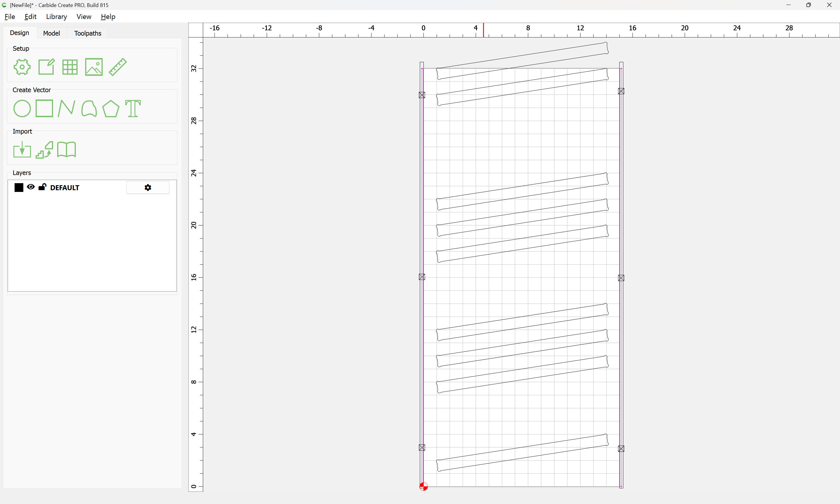Open Job Setup gear icon

coord(22,67)
